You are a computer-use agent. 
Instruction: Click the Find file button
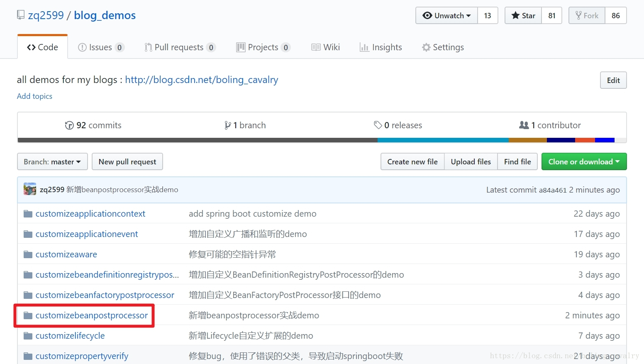pos(517,161)
